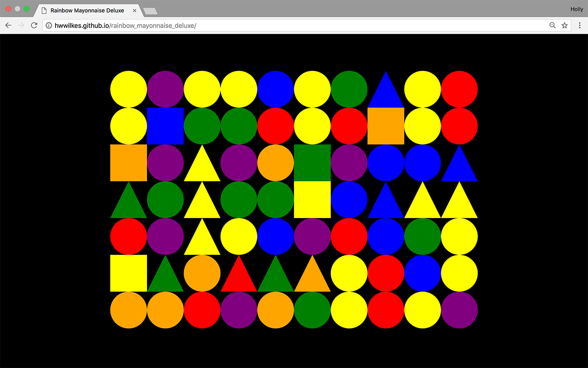Open the zoom magnifier icon in address bar
This screenshot has width=588, height=368.
(553, 25)
